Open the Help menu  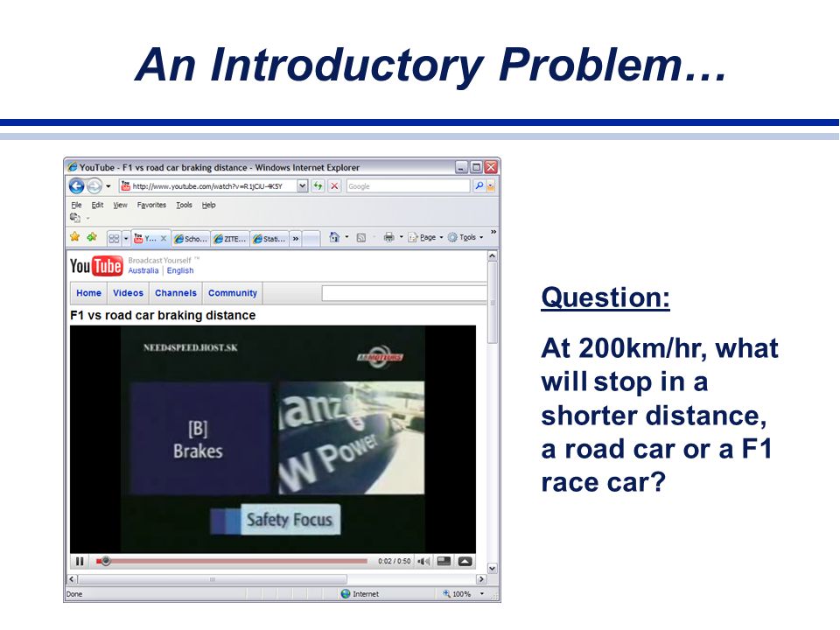click(208, 205)
